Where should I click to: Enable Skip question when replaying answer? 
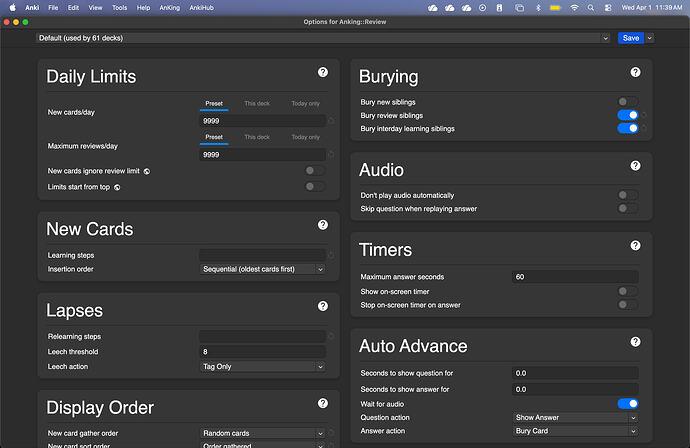click(627, 208)
